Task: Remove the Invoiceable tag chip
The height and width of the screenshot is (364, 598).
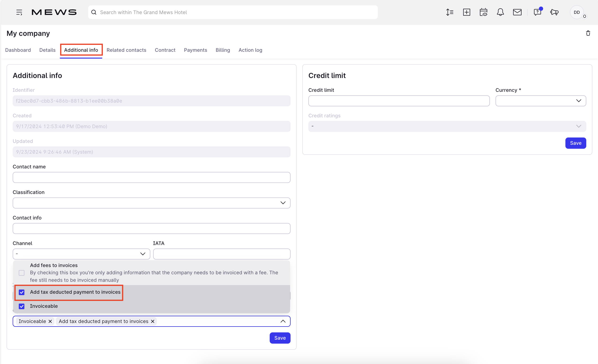Action: pyautogui.click(x=50, y=321)
